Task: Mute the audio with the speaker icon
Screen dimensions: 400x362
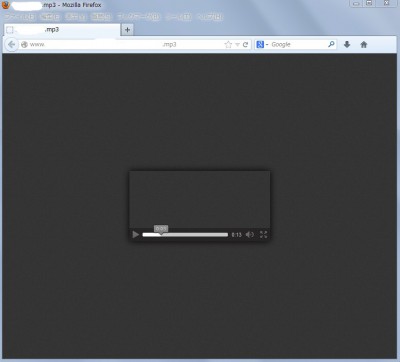Action: coord(250,235)
